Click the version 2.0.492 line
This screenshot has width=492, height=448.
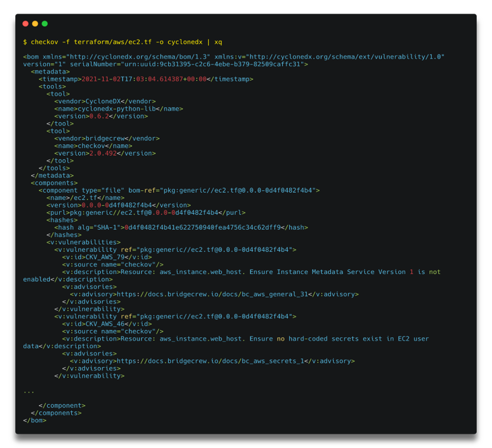coord(105,154)
